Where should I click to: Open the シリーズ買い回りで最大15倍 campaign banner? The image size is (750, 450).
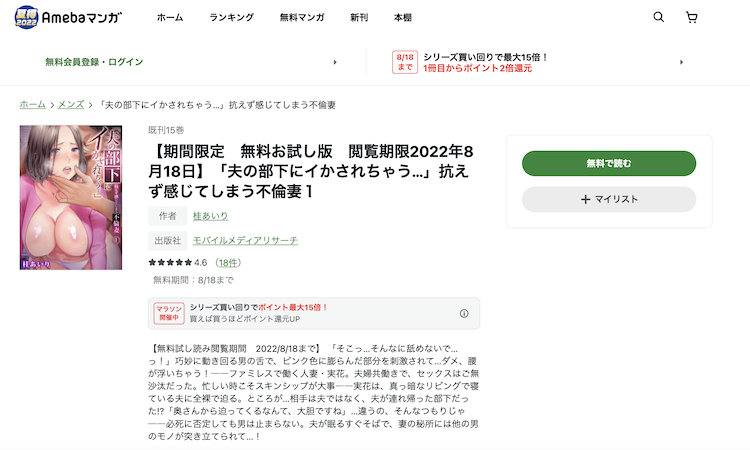[485, 62]
